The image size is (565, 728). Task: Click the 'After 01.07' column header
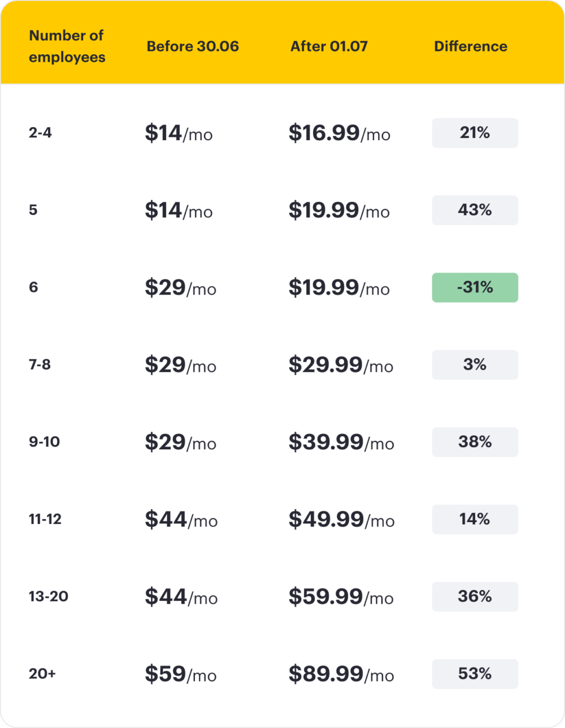(329, 46)
